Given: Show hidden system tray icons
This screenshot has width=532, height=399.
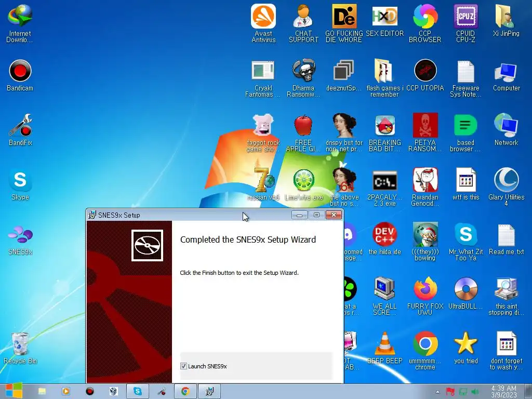Looking at the screenshot, I should 437,392.
